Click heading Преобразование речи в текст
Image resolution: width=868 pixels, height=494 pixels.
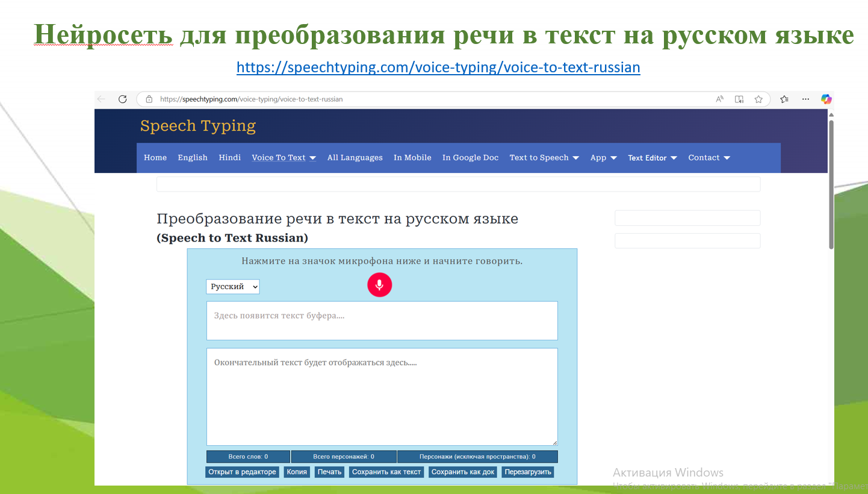(337, 219)
